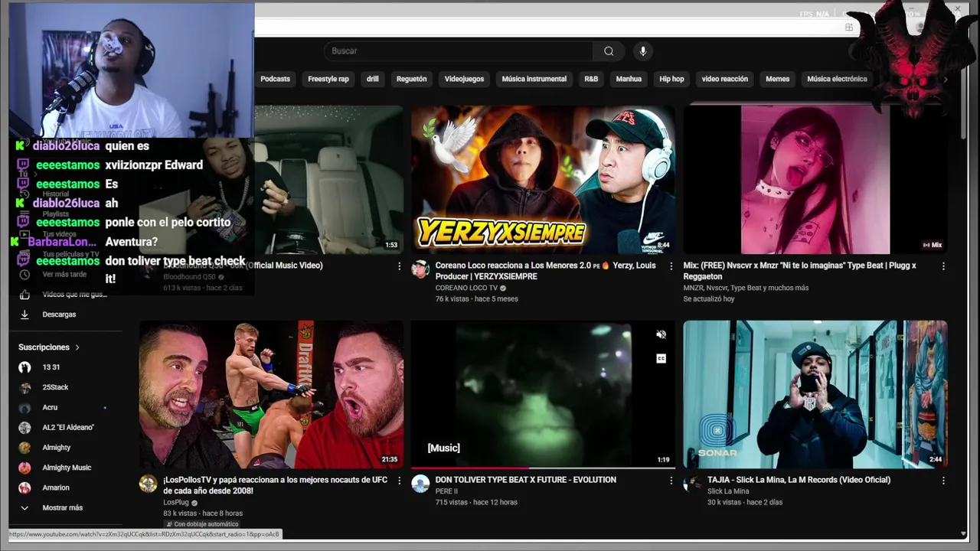980x551 pixels.
Task: Unmute the Don Toliver preview video
Action: pyautogui.click(x=661, y=334)
